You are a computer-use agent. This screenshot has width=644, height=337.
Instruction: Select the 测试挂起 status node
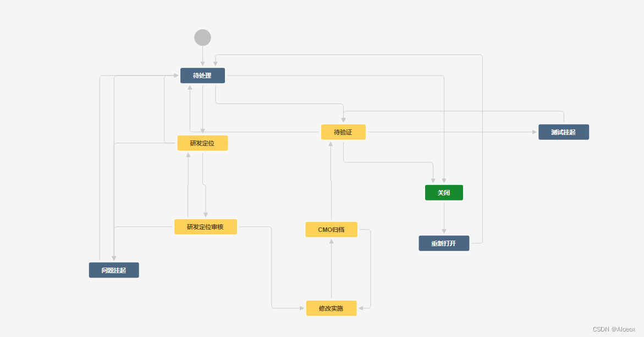(563, 132)
